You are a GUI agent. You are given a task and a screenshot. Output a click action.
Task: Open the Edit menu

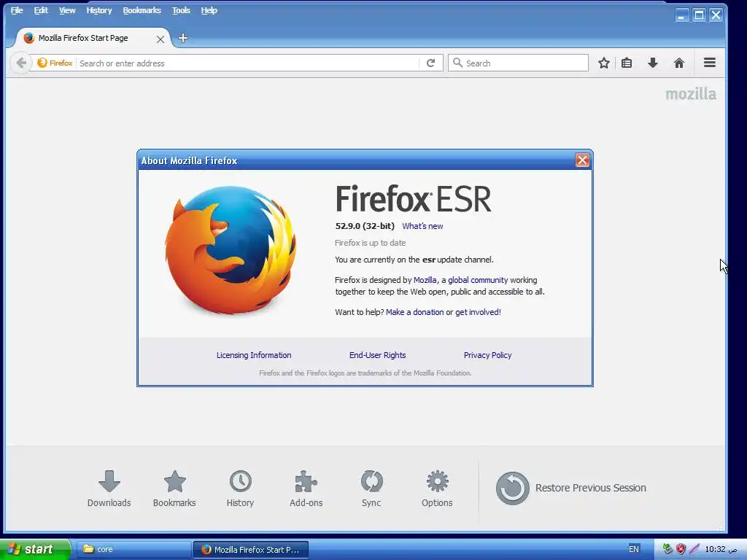(x=41, y=10)
